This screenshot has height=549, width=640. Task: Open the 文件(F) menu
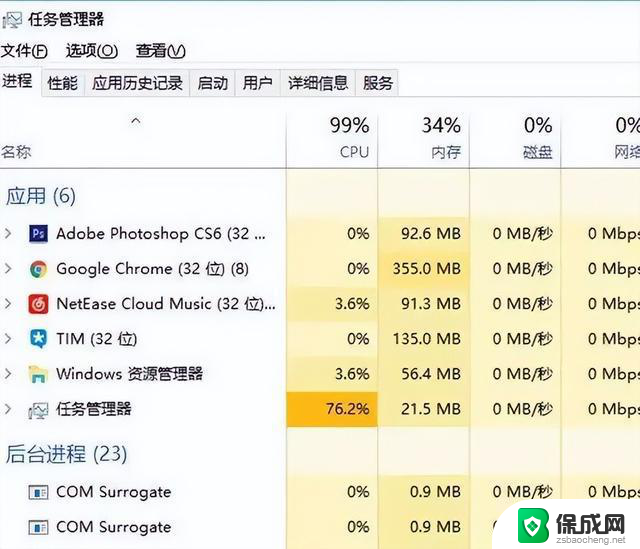click(24, 51)
